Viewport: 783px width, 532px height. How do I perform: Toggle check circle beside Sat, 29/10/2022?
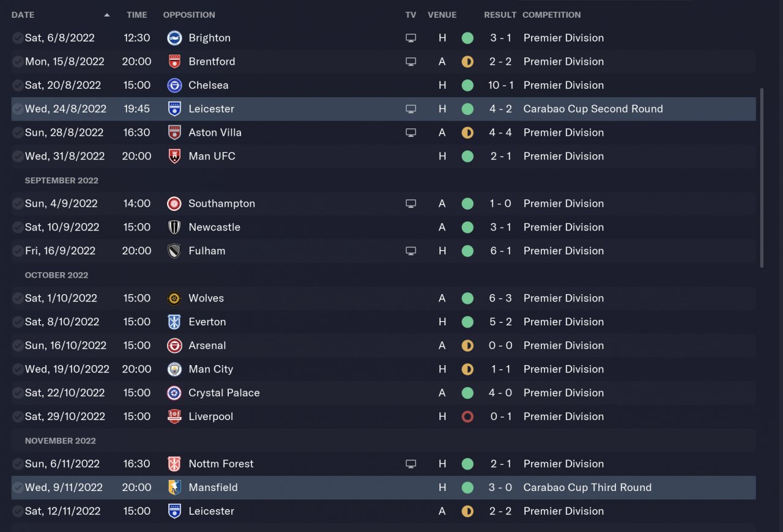tap(18, 416)
